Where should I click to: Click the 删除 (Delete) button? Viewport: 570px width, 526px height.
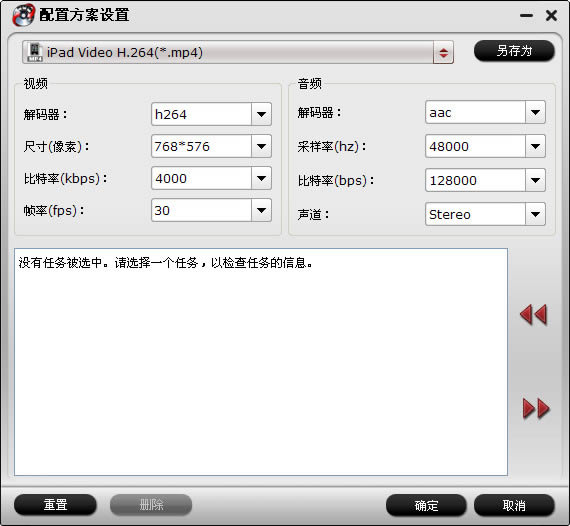[151, 505]
